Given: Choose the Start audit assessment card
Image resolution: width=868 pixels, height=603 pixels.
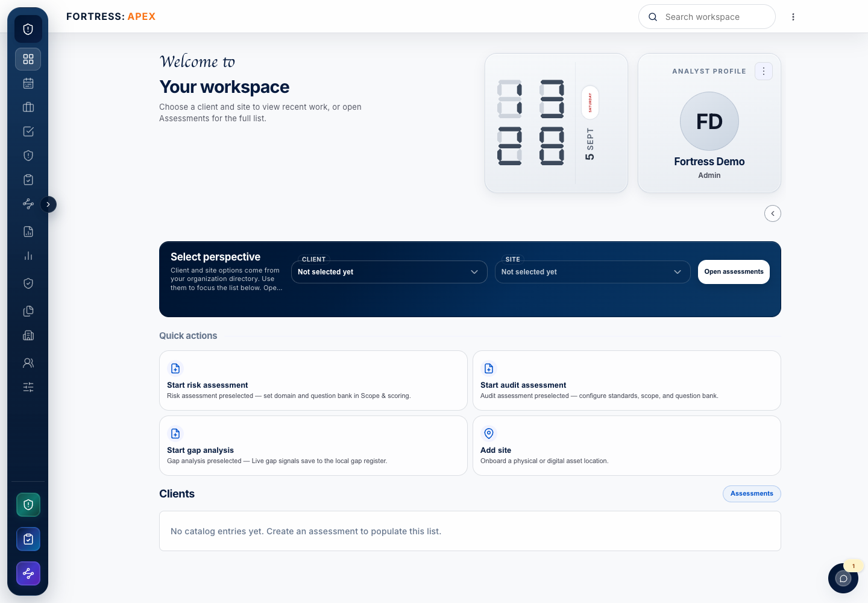Looking at the screenshot, I should [x=627, y=380].
